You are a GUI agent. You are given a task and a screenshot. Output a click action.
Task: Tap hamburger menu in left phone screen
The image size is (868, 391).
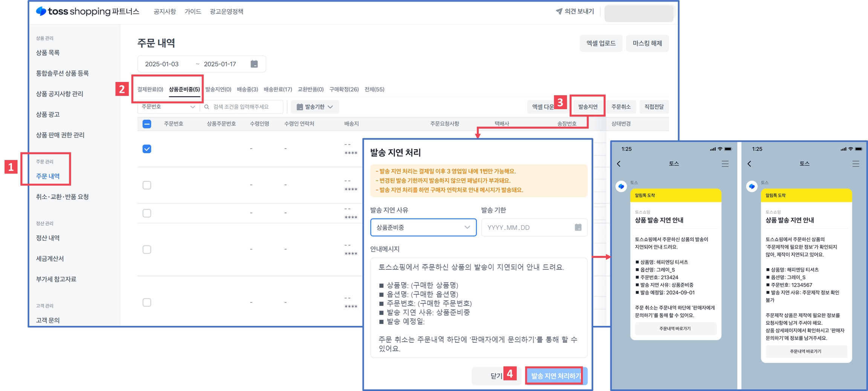coord(725,164)
